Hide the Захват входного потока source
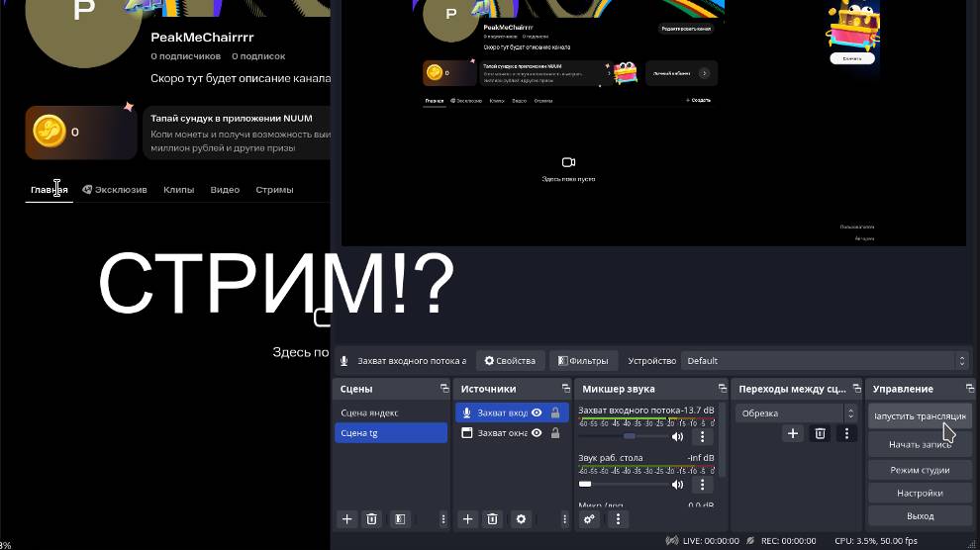980x550 pixels. (x=537, y=412)
